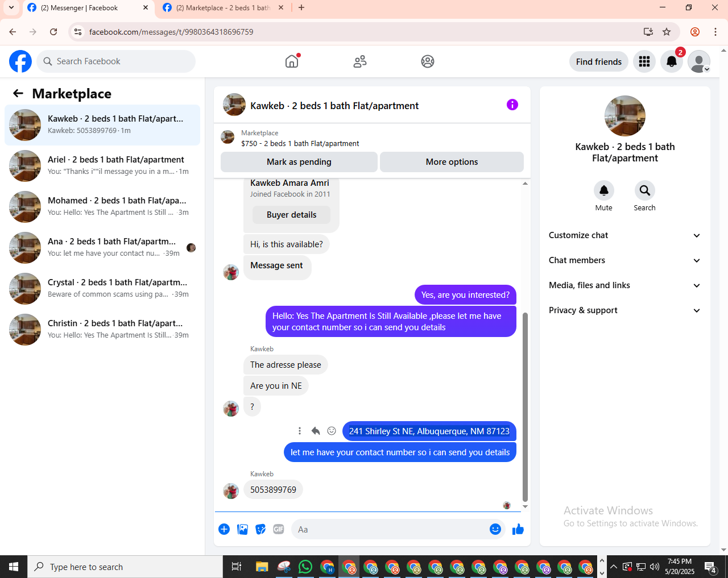Send a thumbs up like
The height and width of the screenshot is (578, 728).
point(518,529)
